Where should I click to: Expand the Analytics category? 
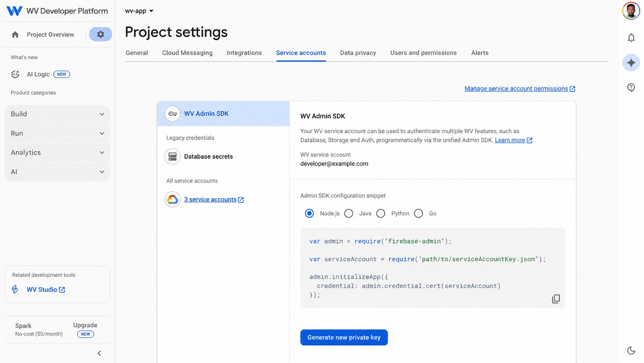pos(57,153)
